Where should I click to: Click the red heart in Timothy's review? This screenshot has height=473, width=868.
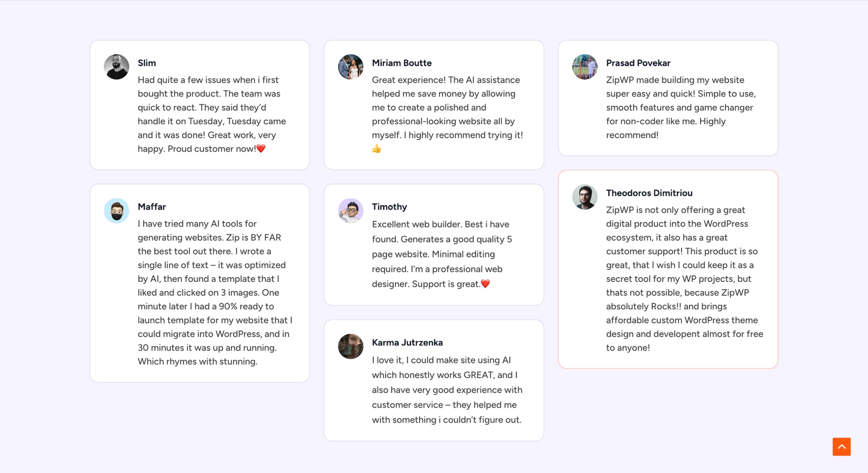(x=485, y=284)
